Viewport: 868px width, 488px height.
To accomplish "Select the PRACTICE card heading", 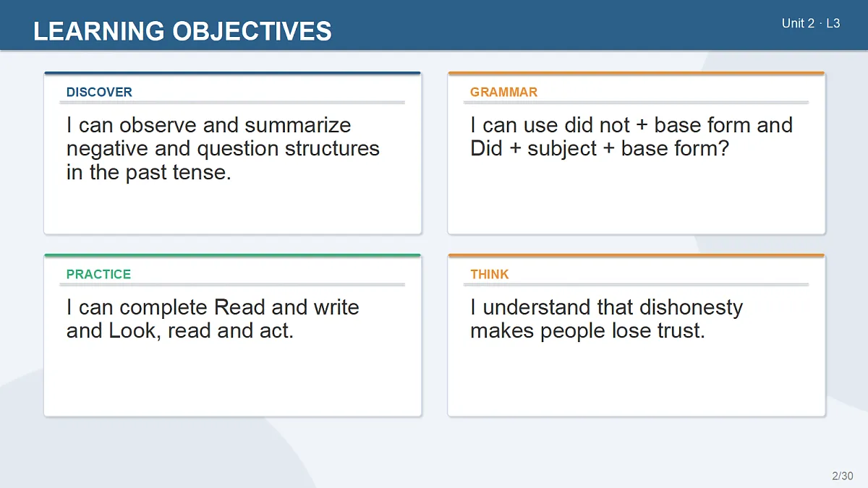I will pyautogui.click(x=98, y=274).
